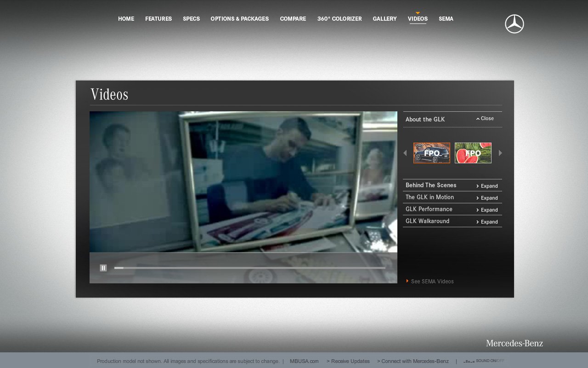Open the COMPARE page

(293, 19)
